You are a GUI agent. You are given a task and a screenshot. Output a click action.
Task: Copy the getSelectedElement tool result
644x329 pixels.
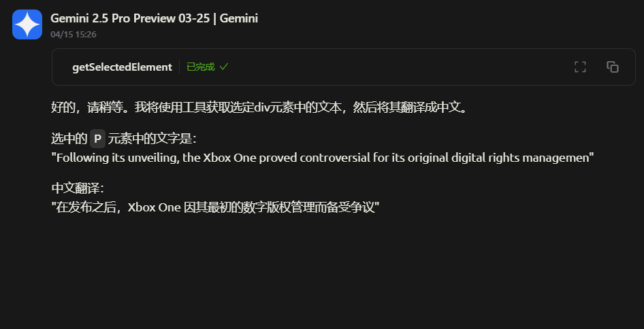[613, 67]
